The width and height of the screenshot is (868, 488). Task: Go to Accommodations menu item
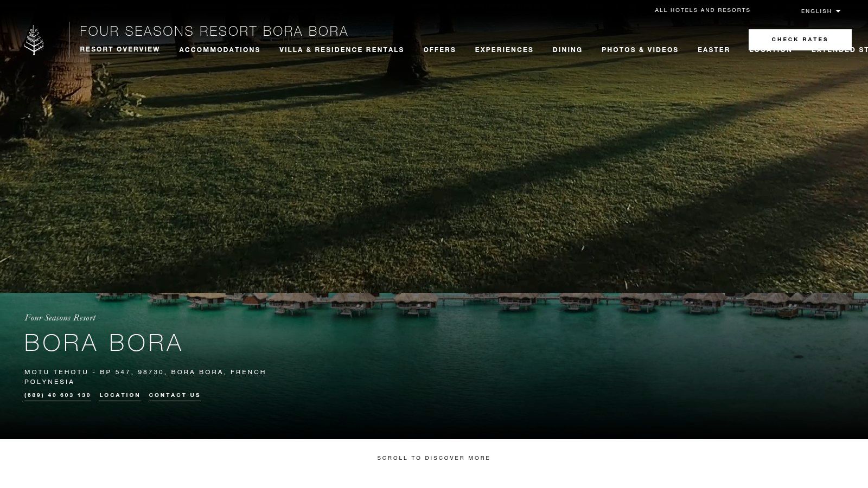pyautogui.click(x=220, y=49)
